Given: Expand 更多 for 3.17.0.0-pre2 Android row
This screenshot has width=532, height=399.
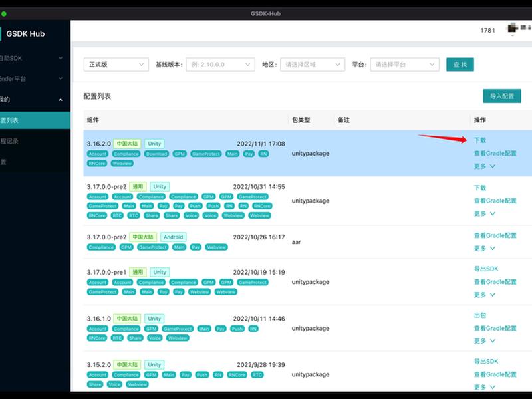Looking at the screenshot, I should pyautogui.click(x=485, y=248).
